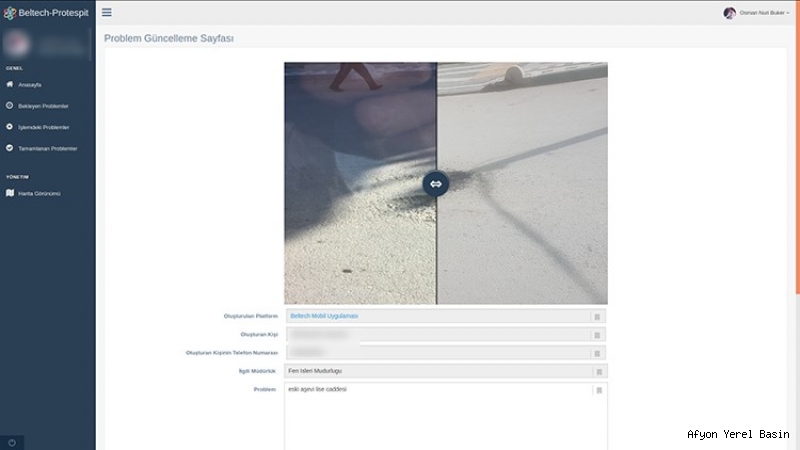Toggle the hamburger sidebar menu
The height and width of the screenshot is (450, 800).
pyautogui.click(x=107, y=12)
